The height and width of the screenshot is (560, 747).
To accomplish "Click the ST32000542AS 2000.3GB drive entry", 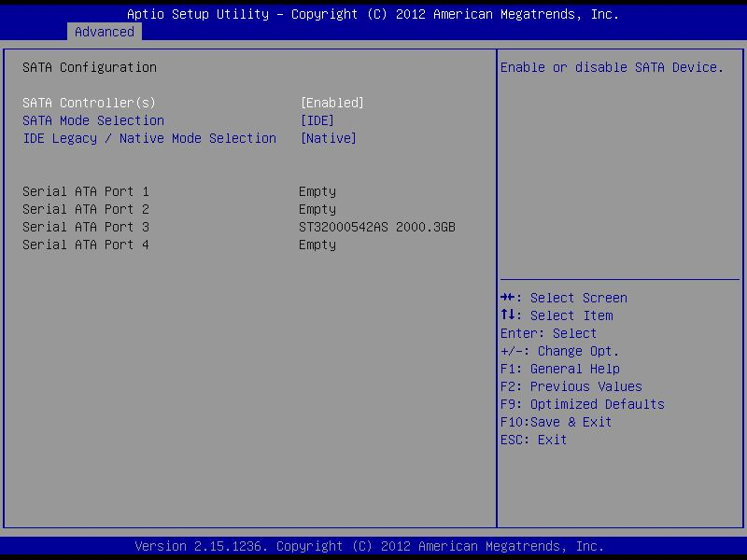I will click(377, 227).
